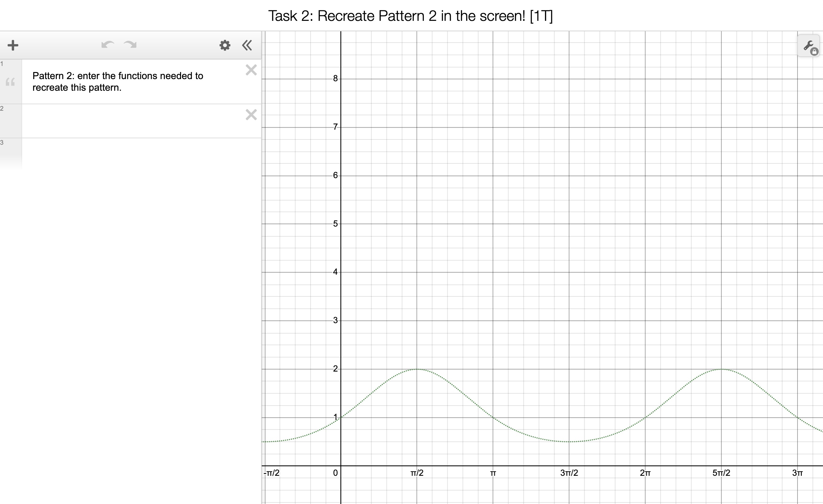The width and height of the screenshot is (823, 504).
Task: Click the quote icon on row 1
Action: (x=10, y=82)
